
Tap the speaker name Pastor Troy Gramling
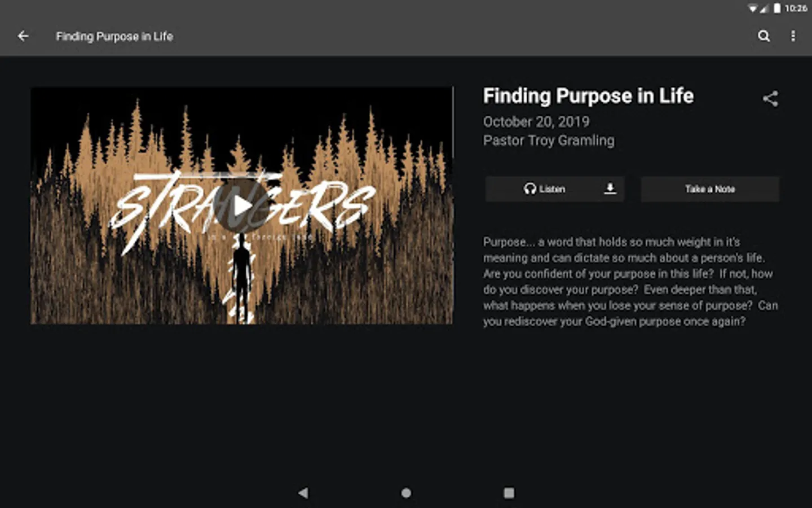point(549,141)
